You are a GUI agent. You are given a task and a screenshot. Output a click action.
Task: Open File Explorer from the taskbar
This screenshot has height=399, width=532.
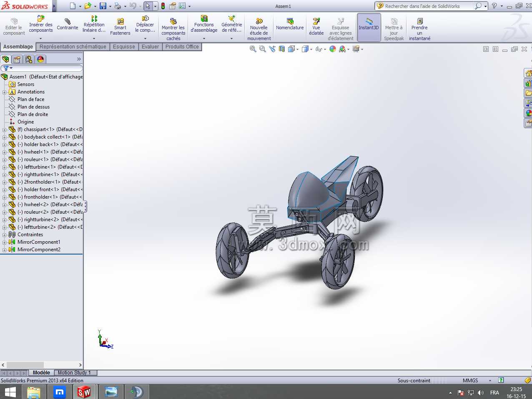point(33,392)
